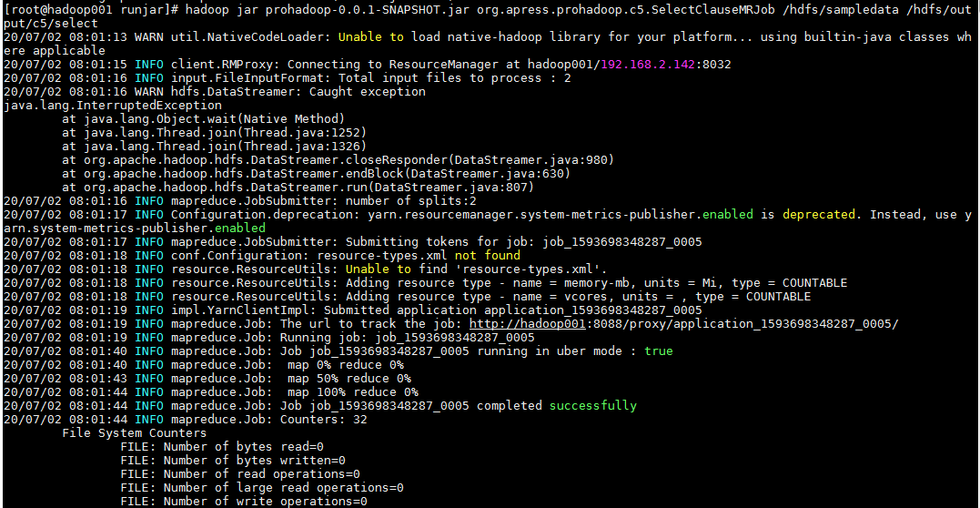The height and width of the screenshot is (508, 980).
Task: Click 'Thread.join(Thread.java:1252)' stack line
Action: point(214,133)
